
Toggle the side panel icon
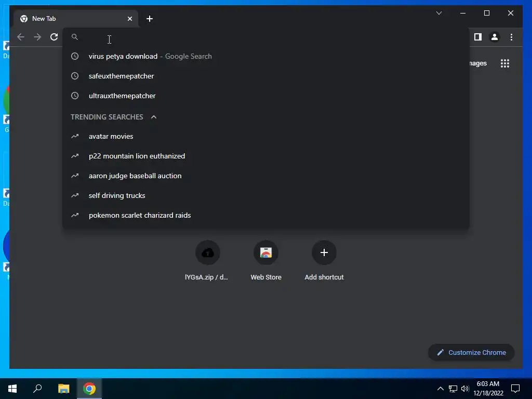(x=478, y=37)
